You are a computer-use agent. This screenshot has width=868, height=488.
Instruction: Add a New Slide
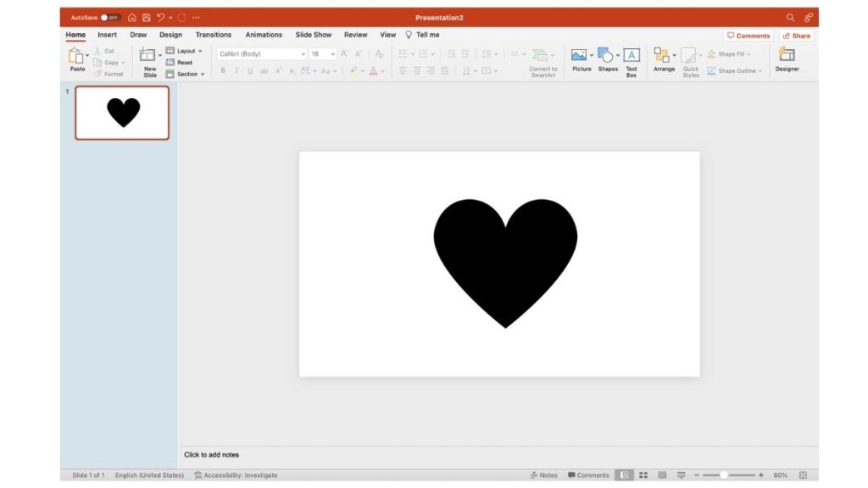point(147,62)
